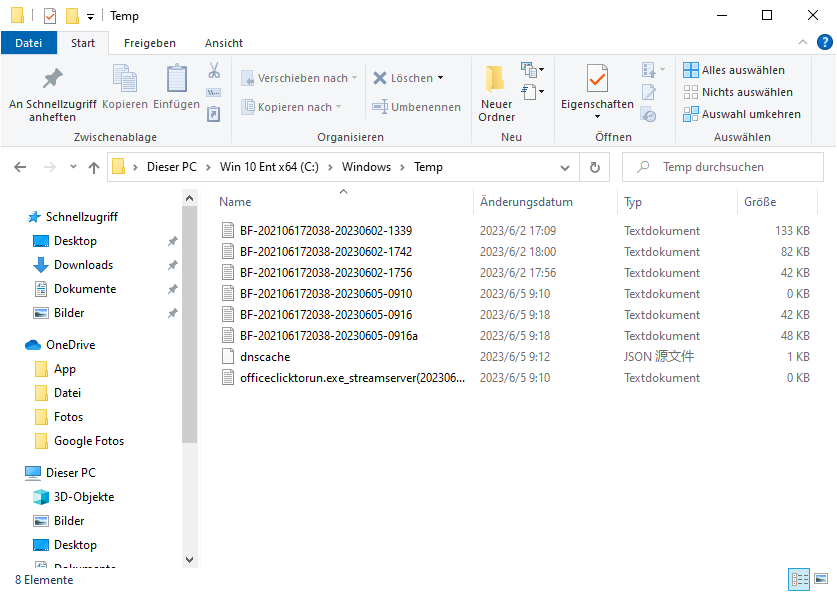Open quick access toolbar customize dropdown
The width and height of the screenshot is (837, 592).
[x=91, y=17]
